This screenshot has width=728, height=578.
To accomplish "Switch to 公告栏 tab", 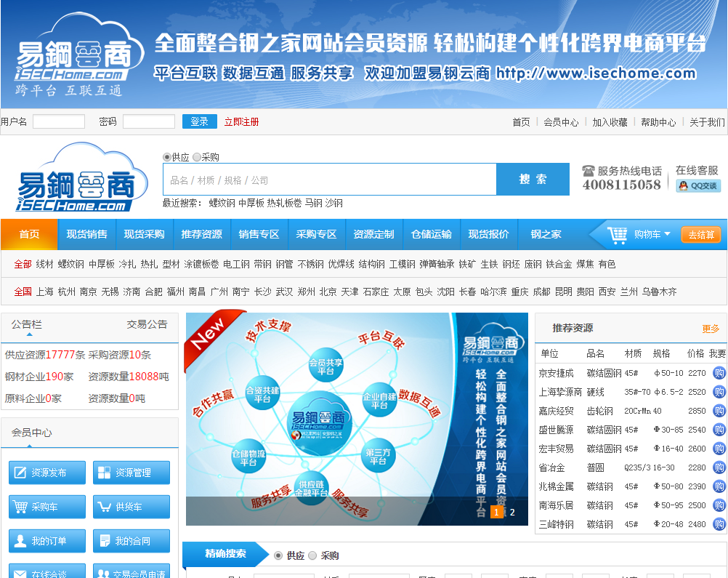I will click(x=27, y=324).
